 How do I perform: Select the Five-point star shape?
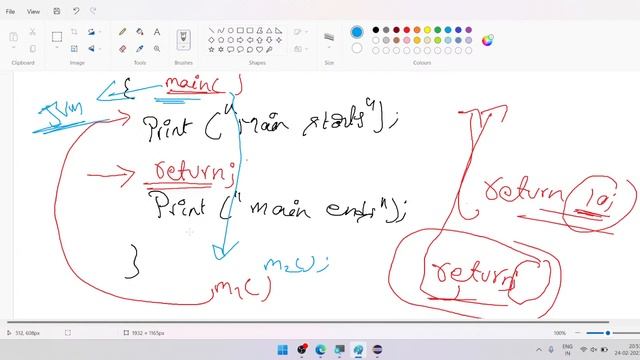(211, 49)
